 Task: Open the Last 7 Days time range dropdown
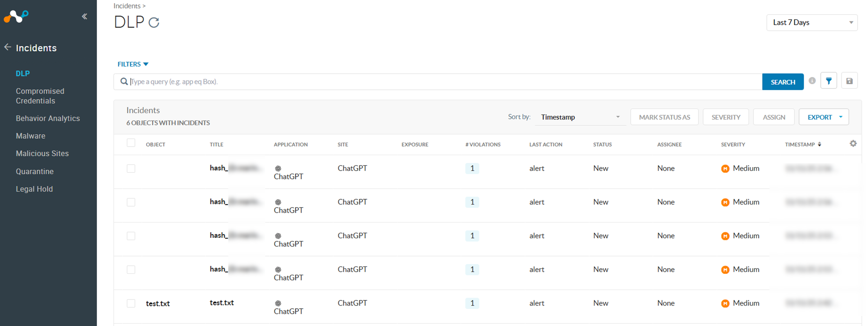812,23
